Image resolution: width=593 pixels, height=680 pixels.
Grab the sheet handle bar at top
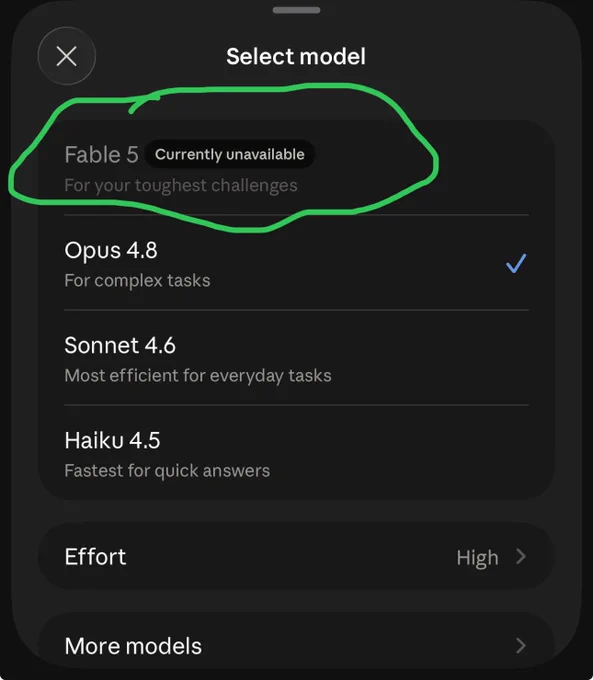click(x=296, y=10)
